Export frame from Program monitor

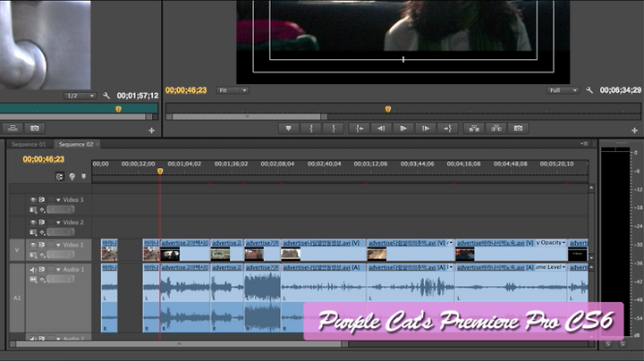click(x=518, y=129)
